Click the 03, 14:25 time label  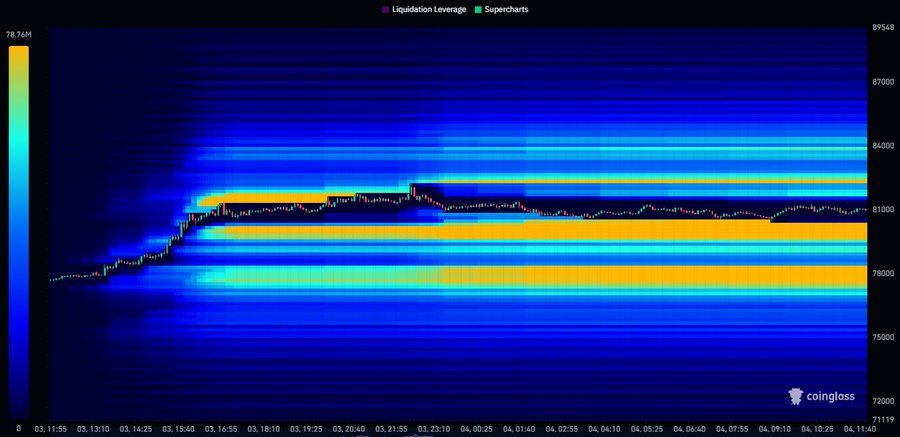[137, 429]
